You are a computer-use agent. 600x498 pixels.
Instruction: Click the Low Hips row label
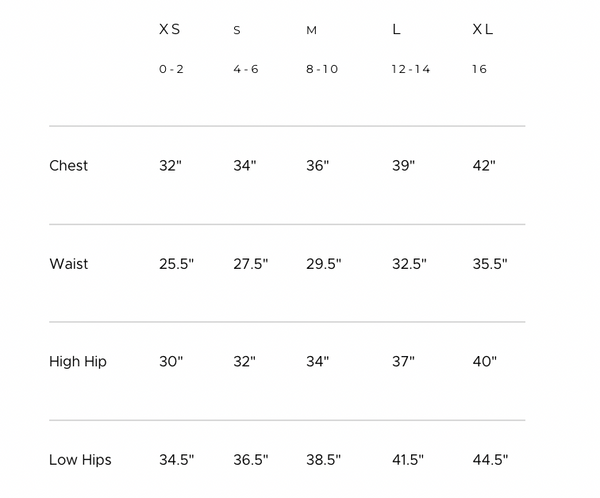[80, 460]
